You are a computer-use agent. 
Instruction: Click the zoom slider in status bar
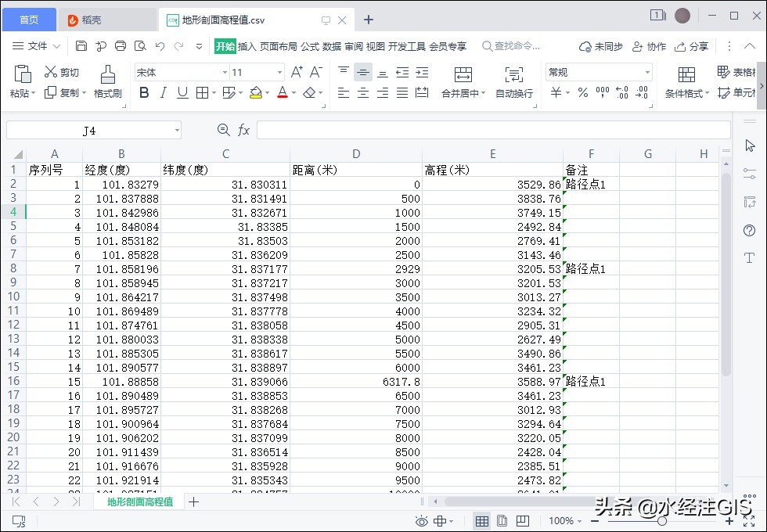pos(662,521)
